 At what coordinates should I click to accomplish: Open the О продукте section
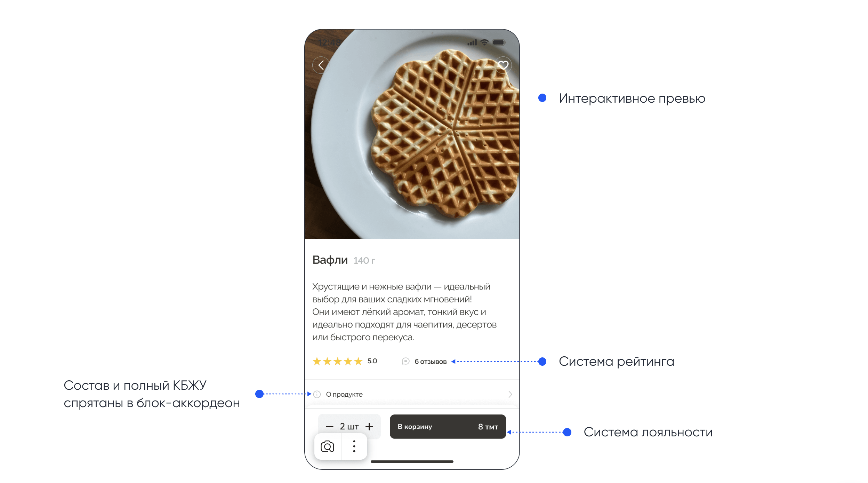point(412,394)
